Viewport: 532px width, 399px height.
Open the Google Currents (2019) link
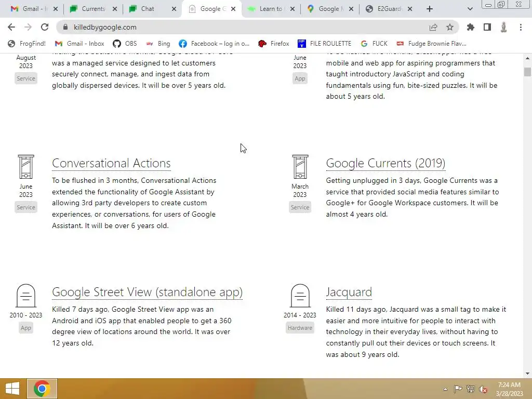pyautogui.click(x=385, y=163)
